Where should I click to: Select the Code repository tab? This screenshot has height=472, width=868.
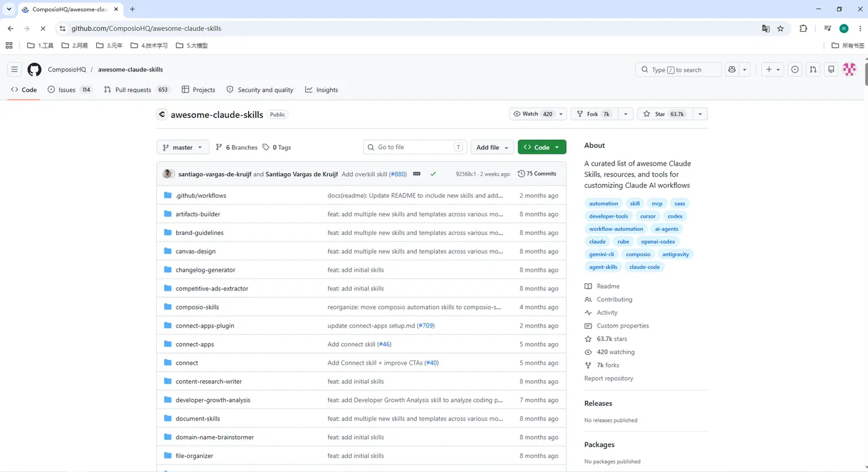point(24,90)
